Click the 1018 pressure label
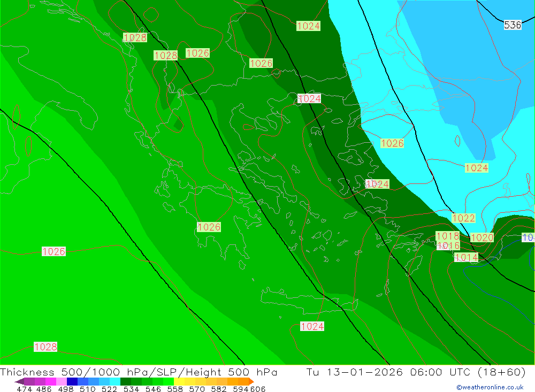 click(448, 236)
